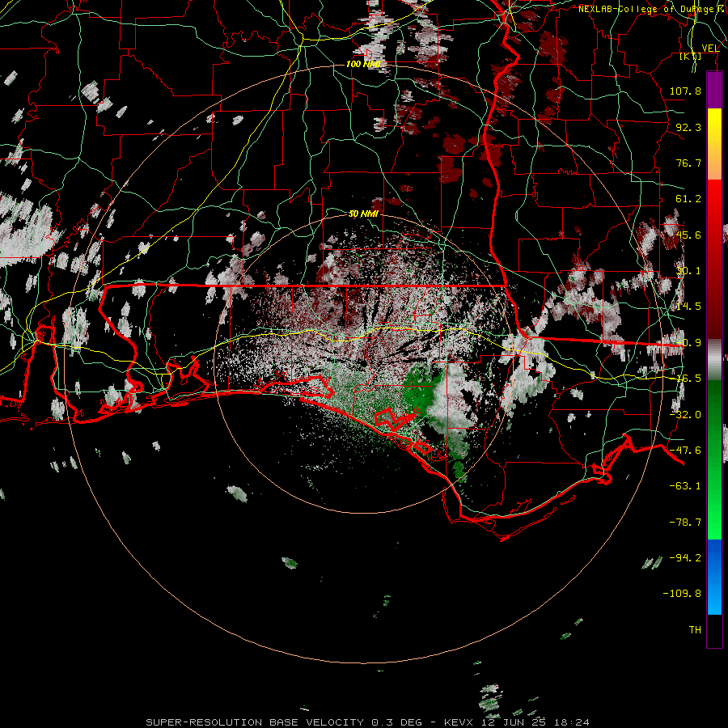Image resolution: width=728 pixels, height=728 pixels.
Task: Click the yellow-orange segment of color bar
Action: pos(714,144)
